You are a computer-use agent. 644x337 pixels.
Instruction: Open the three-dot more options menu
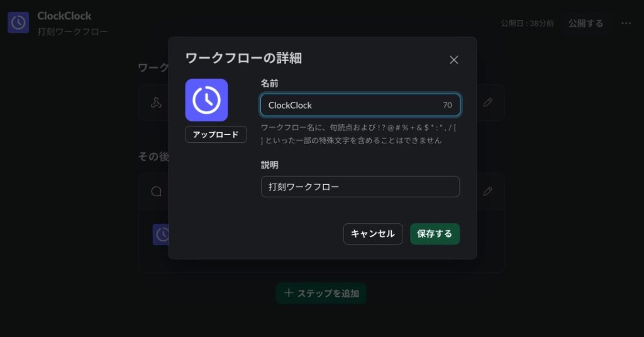point(626,23)
